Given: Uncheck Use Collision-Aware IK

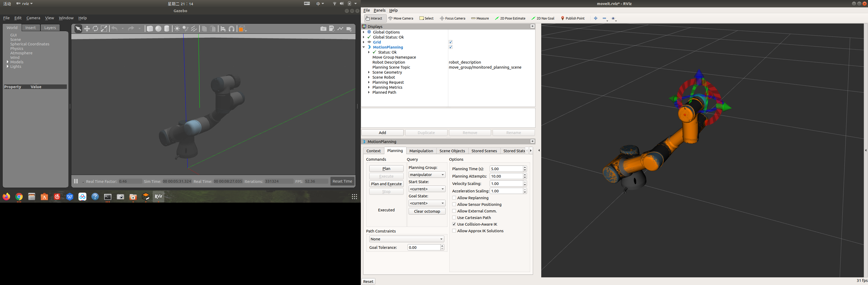Looking at the screenshot, I should pos(454,224).
